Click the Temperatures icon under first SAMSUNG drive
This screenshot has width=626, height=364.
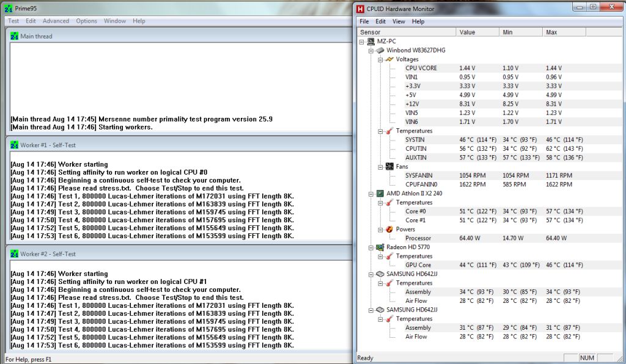pyautogui.click(x=389, y=283)
